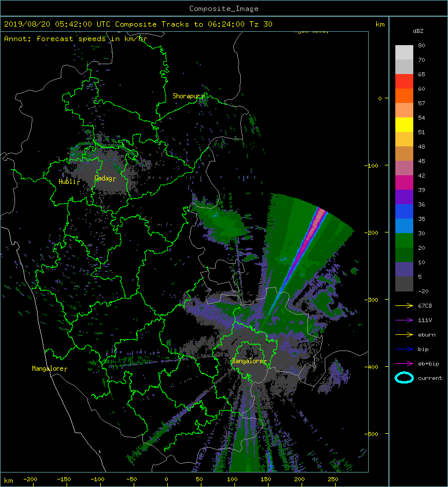The image size is (448, 487).
Task: Click the eb+bip legend label
Action: tap(428, 364)
